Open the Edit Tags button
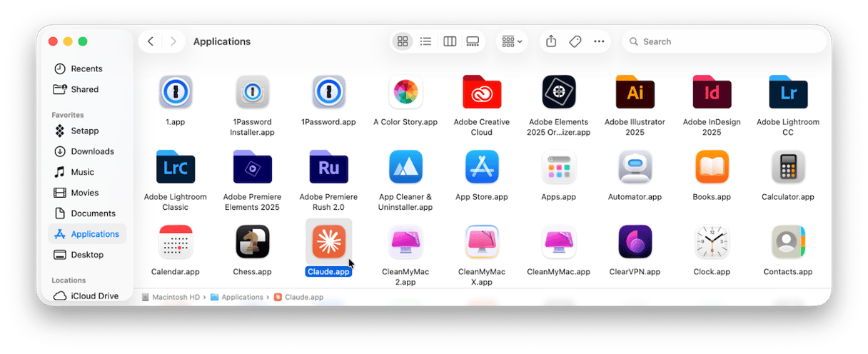Image resolution: width=868 pixels, height=354 pixels. 575,41
